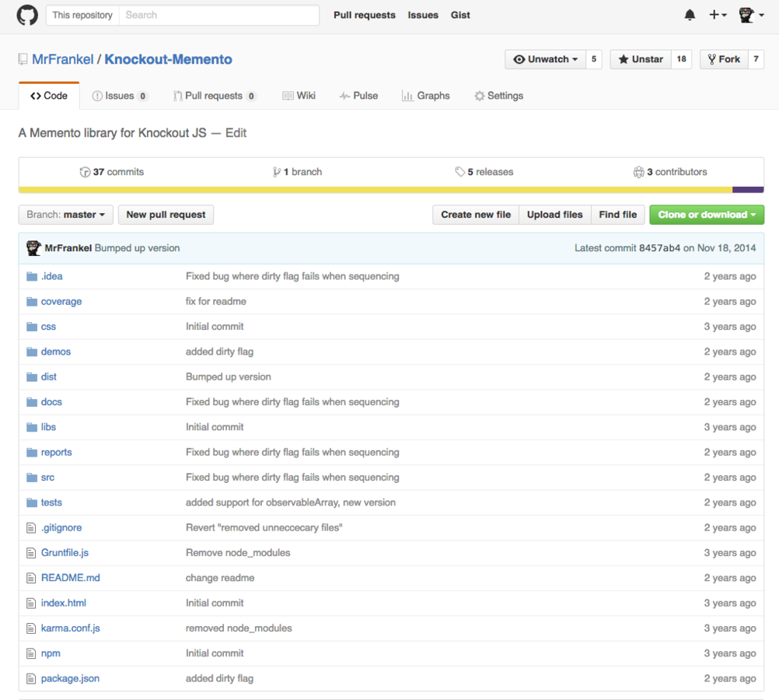Open the MrFrankel owner link
Screen dimensions: 779x700
[x=63, y=59]
